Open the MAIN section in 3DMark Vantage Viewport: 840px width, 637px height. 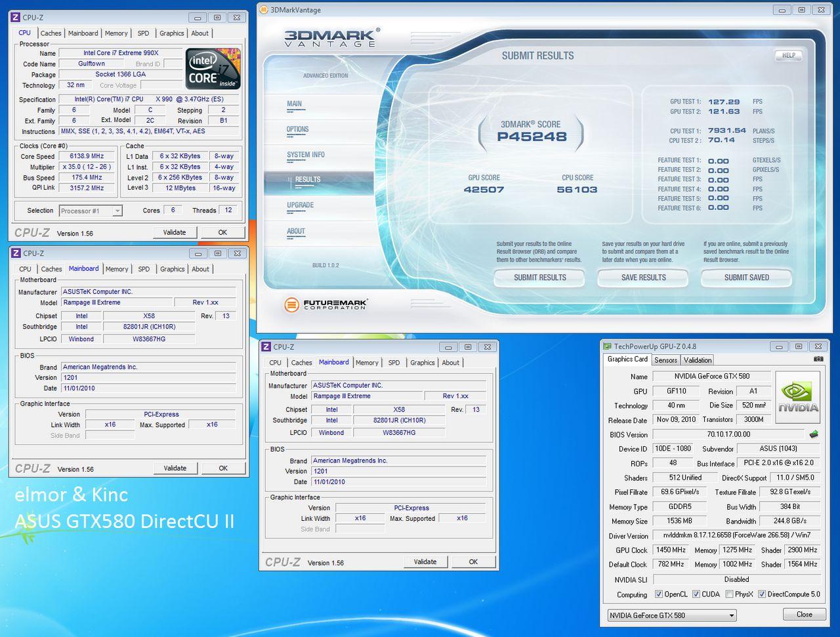pos(294,104)
